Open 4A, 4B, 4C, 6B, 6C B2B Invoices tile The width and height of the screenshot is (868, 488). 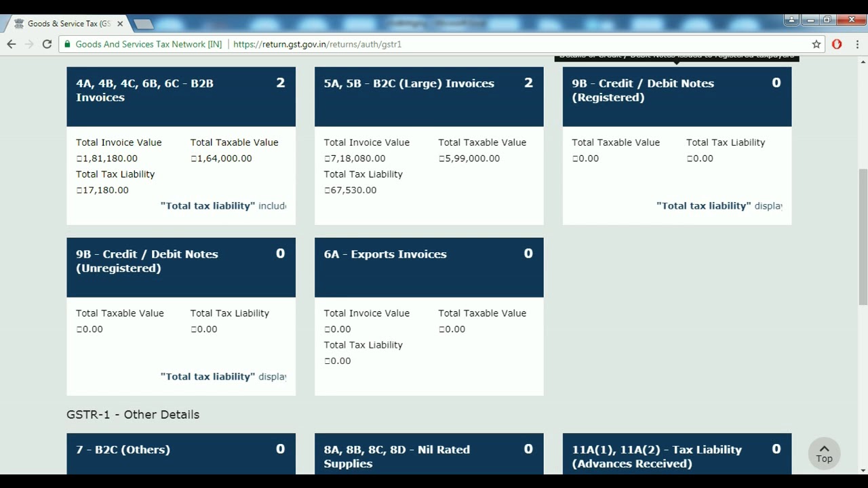pyautogui.click(x=180, y=96)
